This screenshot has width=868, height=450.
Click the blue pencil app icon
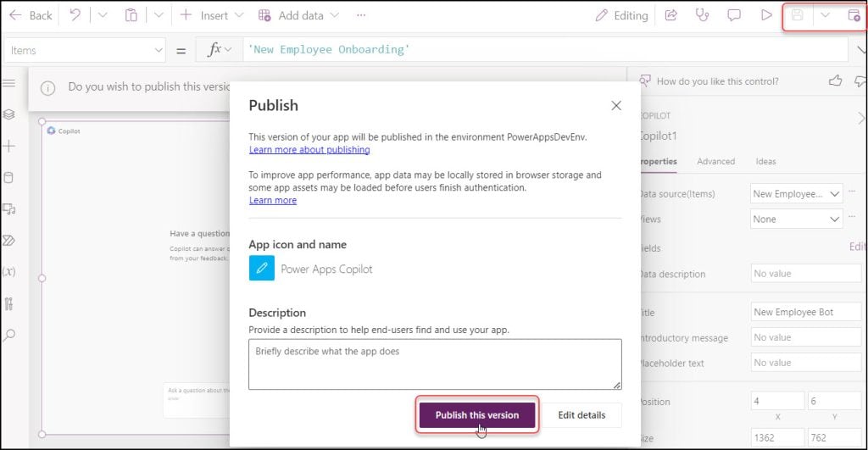pyautogui.click(x=261, y=269)
